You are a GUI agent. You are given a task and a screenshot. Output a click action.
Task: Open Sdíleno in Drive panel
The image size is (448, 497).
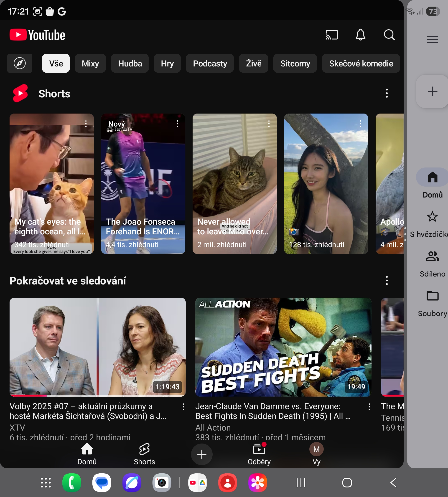(432, 264)
